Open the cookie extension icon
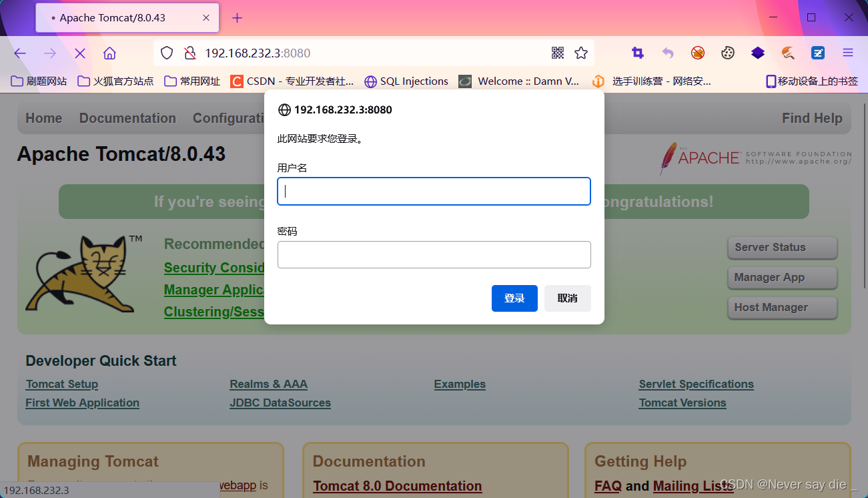Image resolution: width=868 pixels, height=498 pixels. point(728,53)
